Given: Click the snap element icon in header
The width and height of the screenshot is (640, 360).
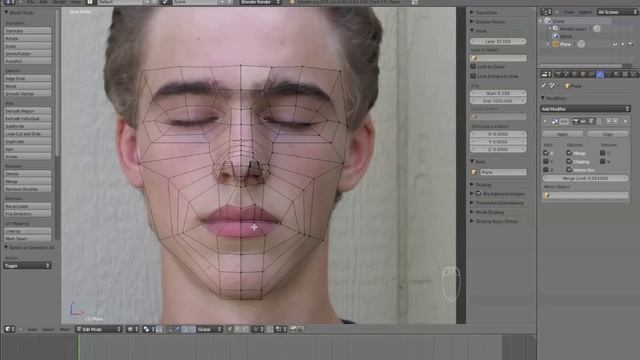Looking at the screenshot, I should pos(280,329).
